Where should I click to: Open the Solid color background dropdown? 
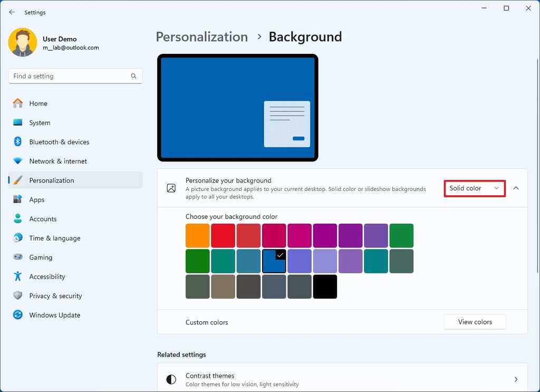[474, 188]
